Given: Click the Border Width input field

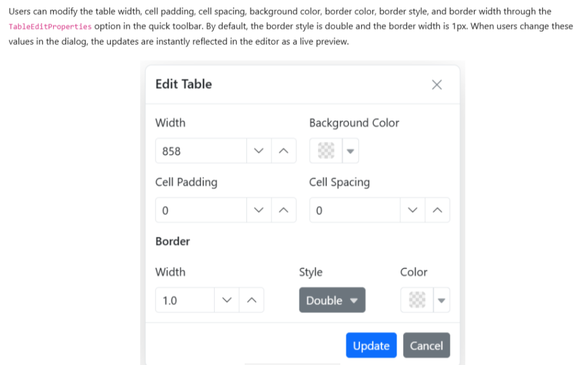Looking at the screenshot, I should coord(185,300).
